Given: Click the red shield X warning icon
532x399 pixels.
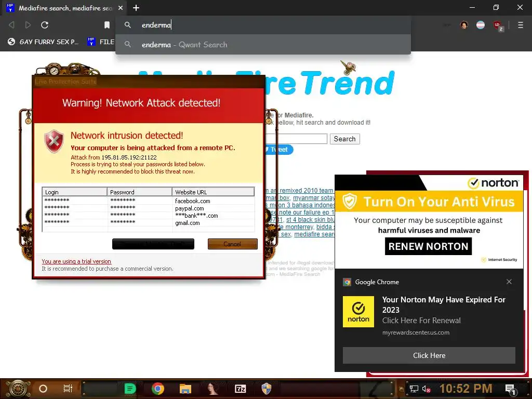Looking at the screenshot, I should [x=54, y=141].
